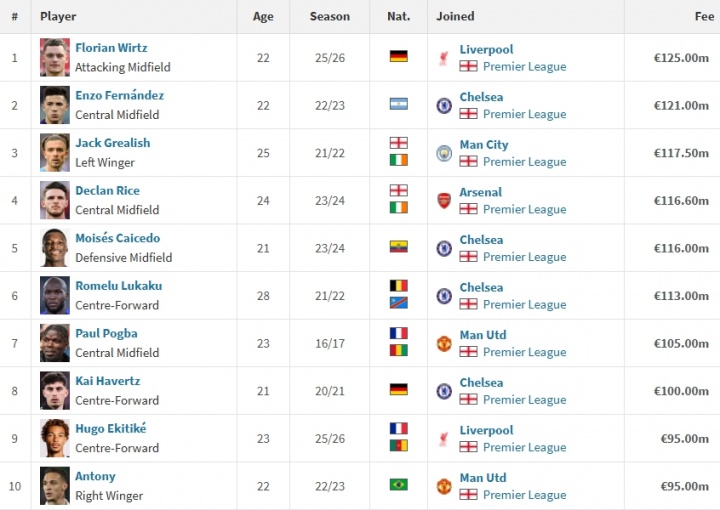
Task: Open Kai Havertz player profile link
Action: [107, 381]
